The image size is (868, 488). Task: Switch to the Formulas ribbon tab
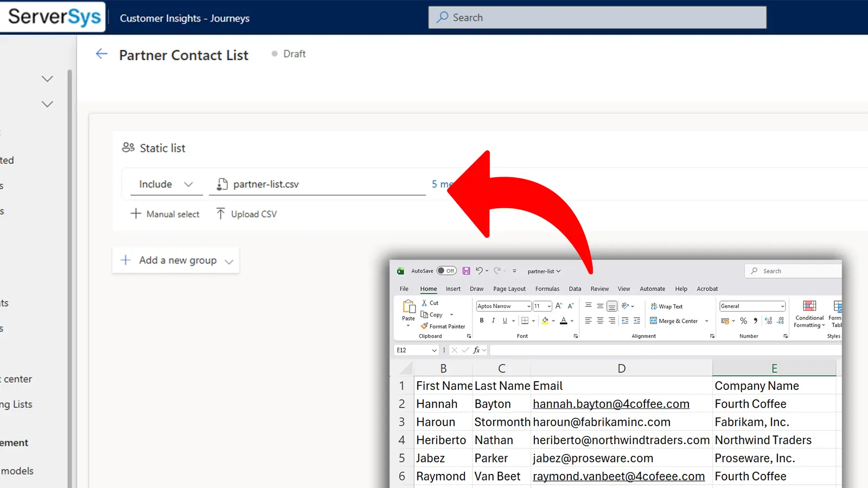[547, 288]
